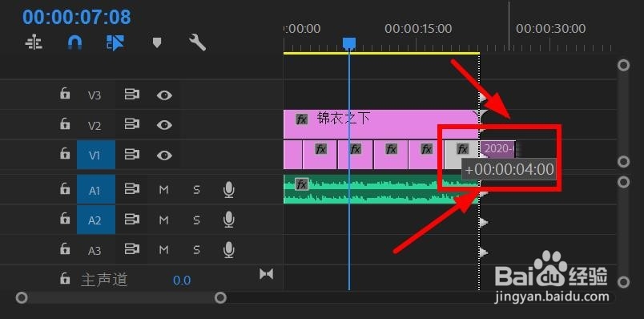The height and width of the screenshot is (319, 644).
Task: Toggle the lock on track A1
Action: click(x=65, y=189)
